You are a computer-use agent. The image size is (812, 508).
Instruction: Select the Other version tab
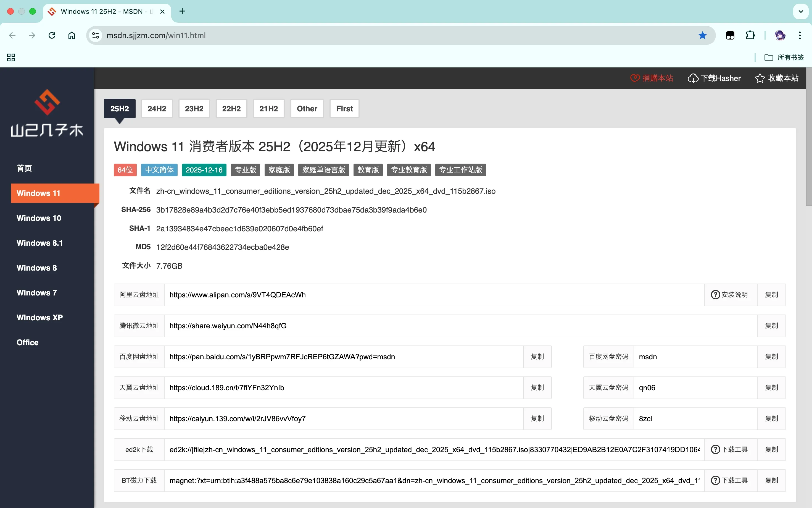click(x=307, y=109)
